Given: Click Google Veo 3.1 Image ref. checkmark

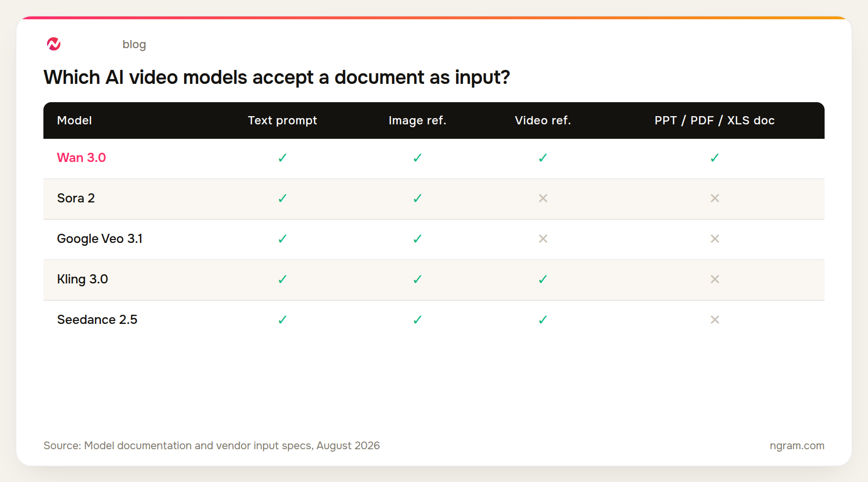Looking at the screenshot, I should pyautogui.click(x=418, y=239).
